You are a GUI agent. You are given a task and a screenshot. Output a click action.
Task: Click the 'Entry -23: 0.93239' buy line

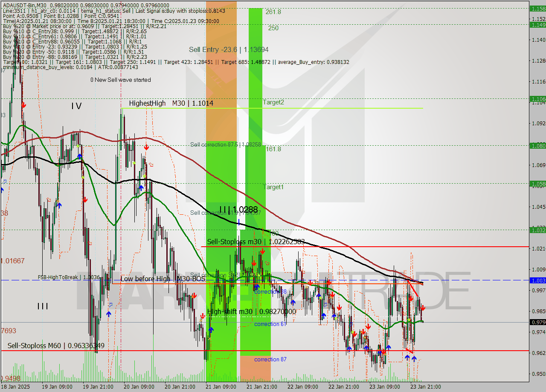click(74, 46)
